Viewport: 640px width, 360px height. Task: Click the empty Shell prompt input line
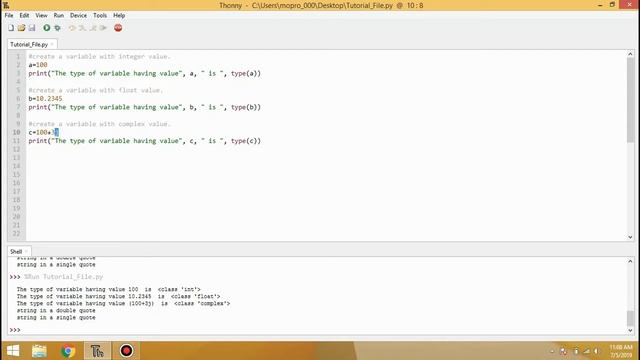322,330
